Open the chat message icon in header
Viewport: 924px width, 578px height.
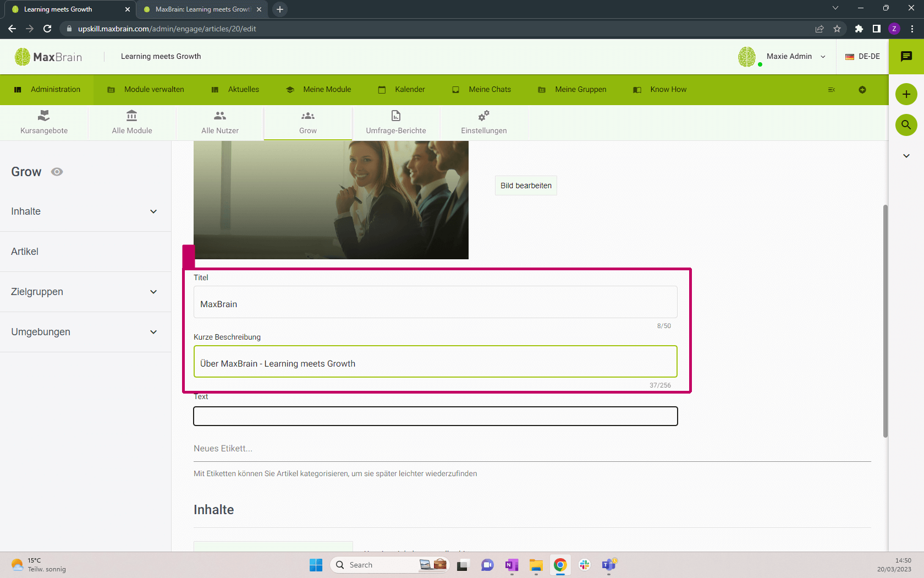906,56
